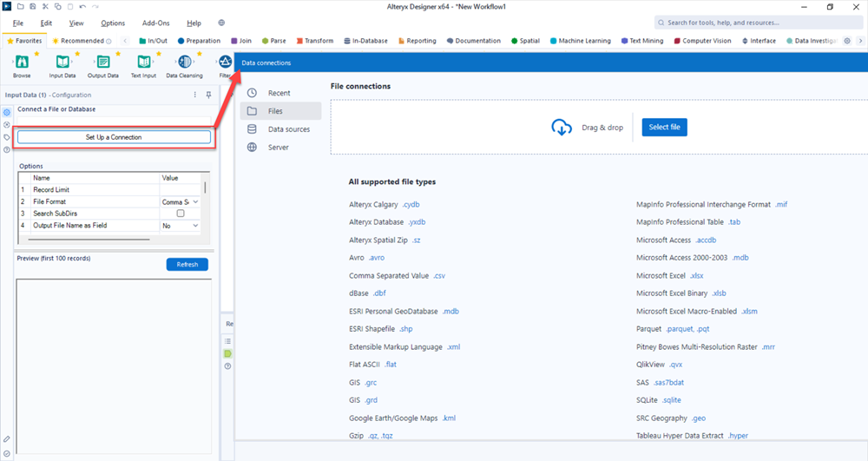Viewport: 868px width, 461px height.
Task: Select the Browse tool icon
Action: [22, 62]
